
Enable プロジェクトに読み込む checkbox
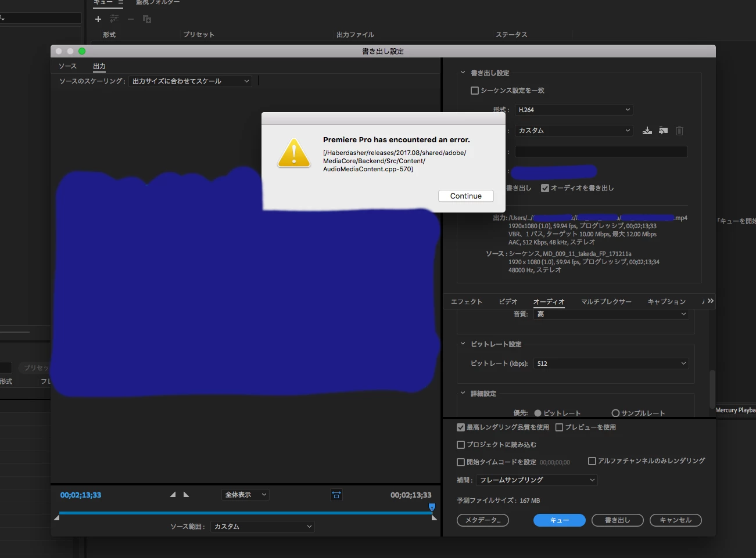pyautogui.click(x=461, y=445)
